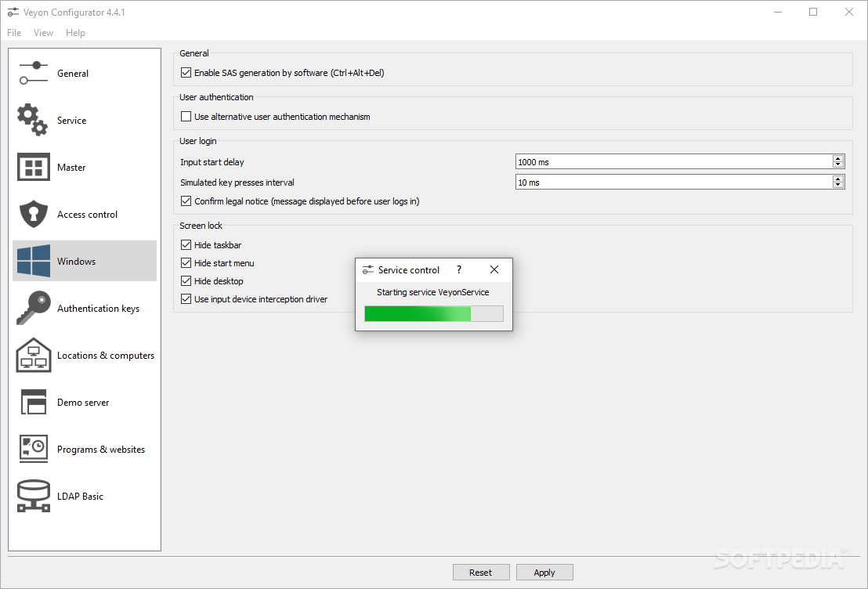Switch to the Master page label
868x589 pixels.
(x=71, y=167)
